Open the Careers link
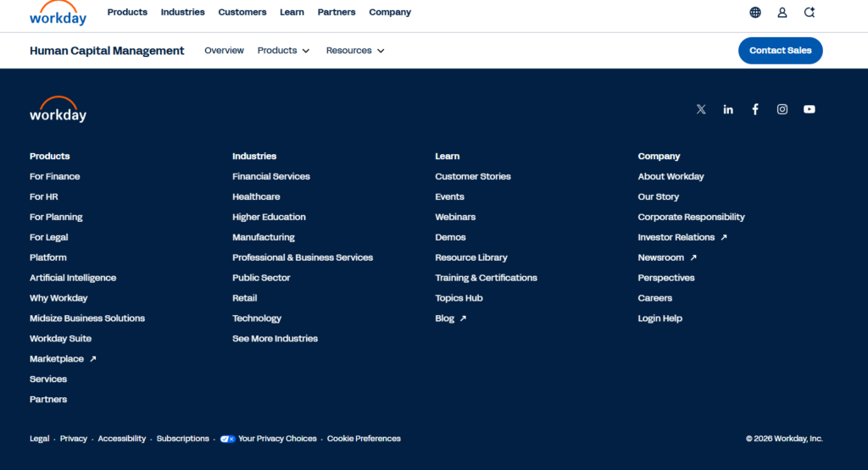Screen dimensions: 868x470 tap(655, 298)
